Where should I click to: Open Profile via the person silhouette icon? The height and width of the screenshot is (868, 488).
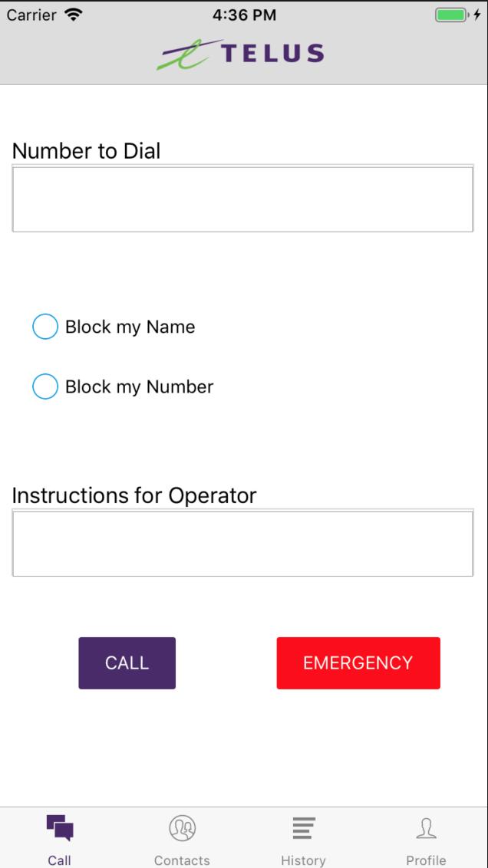tap(426, 828)
